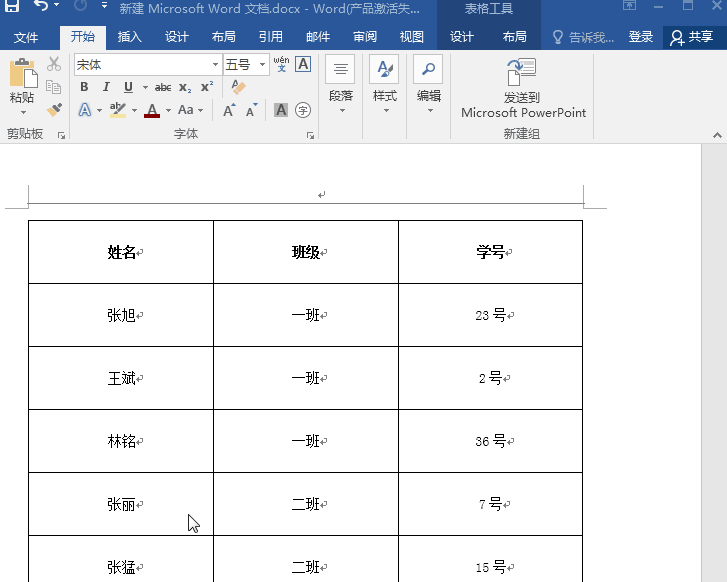
Task: Click the Save icon in quick access toolbar
Action: point(12,6)
